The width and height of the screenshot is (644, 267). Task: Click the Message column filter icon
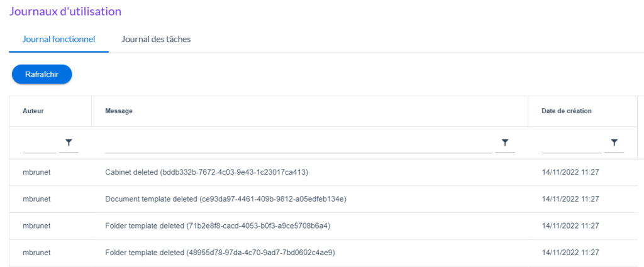pyautogui.click(x=504, y=143)
